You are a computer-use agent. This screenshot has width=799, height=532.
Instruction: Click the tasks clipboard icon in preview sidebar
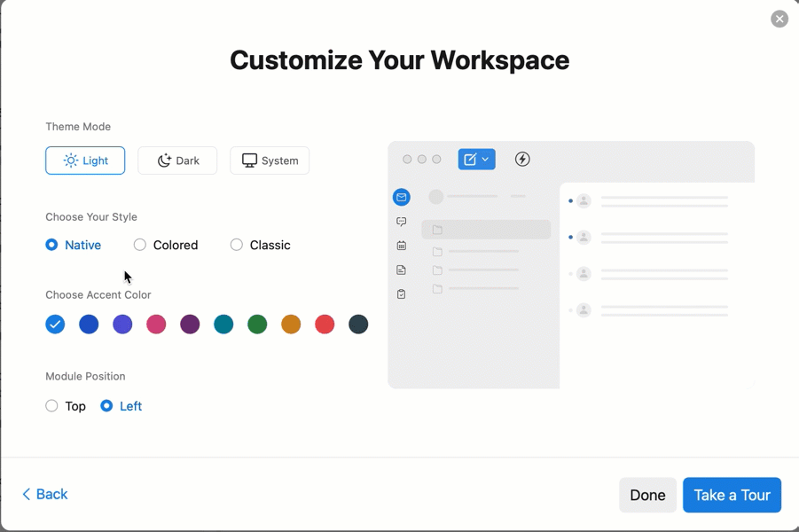click(402, 294)
